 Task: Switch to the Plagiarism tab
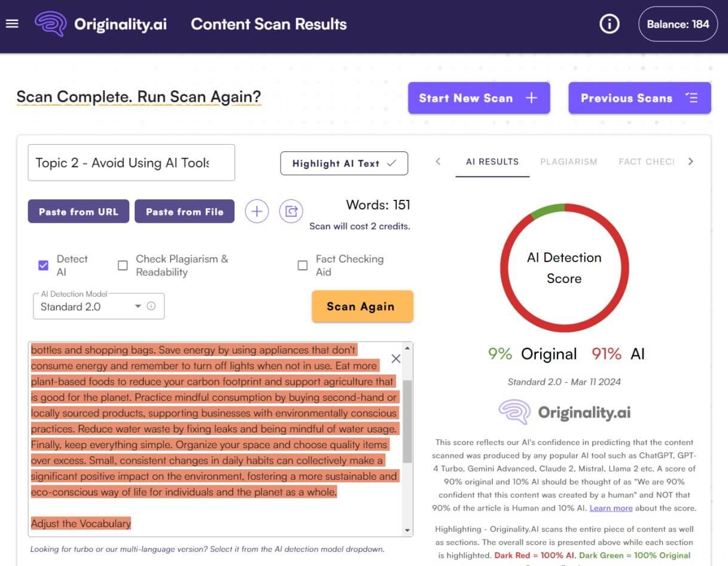[568, 162]
